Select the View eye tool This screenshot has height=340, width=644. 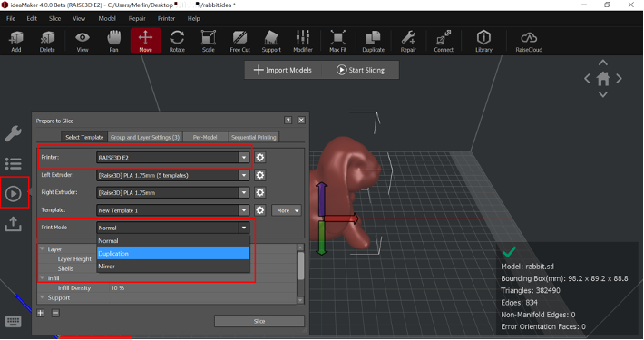coord(83,41)
